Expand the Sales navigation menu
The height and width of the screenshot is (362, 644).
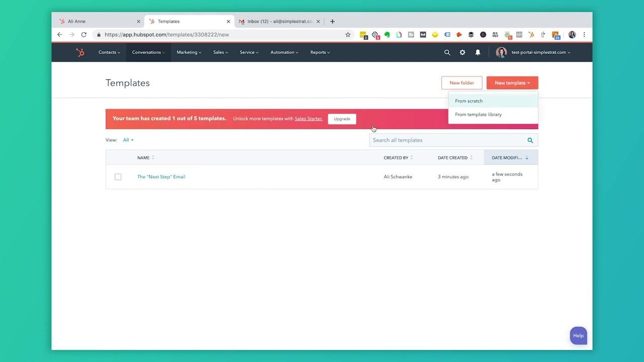(221, 52)
